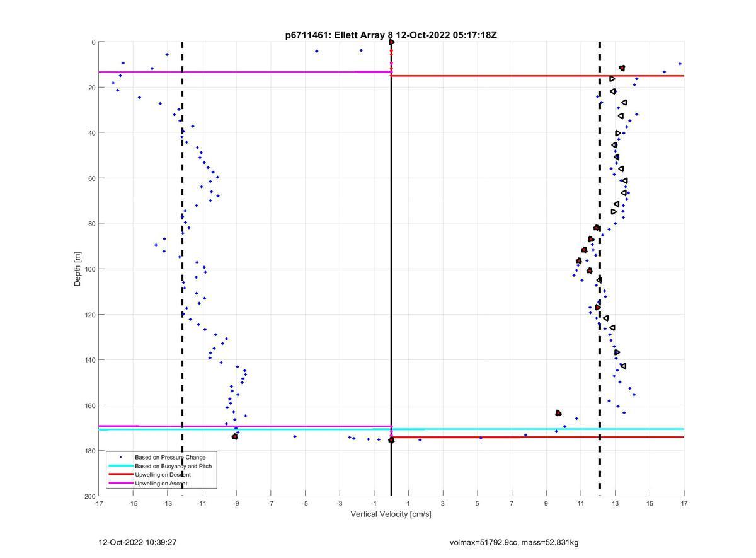Click the cyan line sample in the legend
The height and width of the screenshot is (558, 756).
coord(120,466)
